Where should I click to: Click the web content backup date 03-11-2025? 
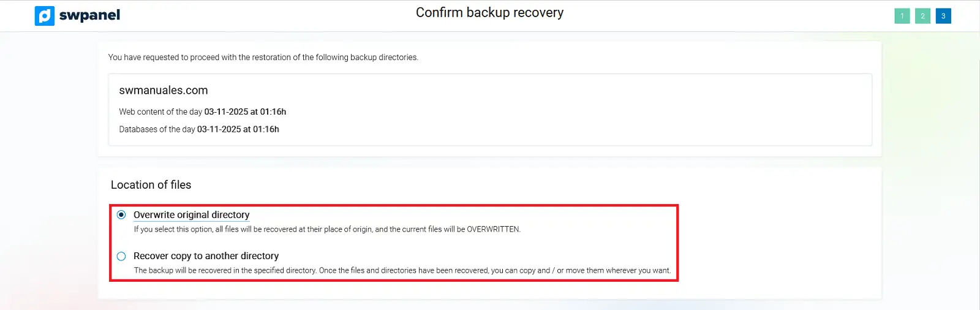(226, 112)
